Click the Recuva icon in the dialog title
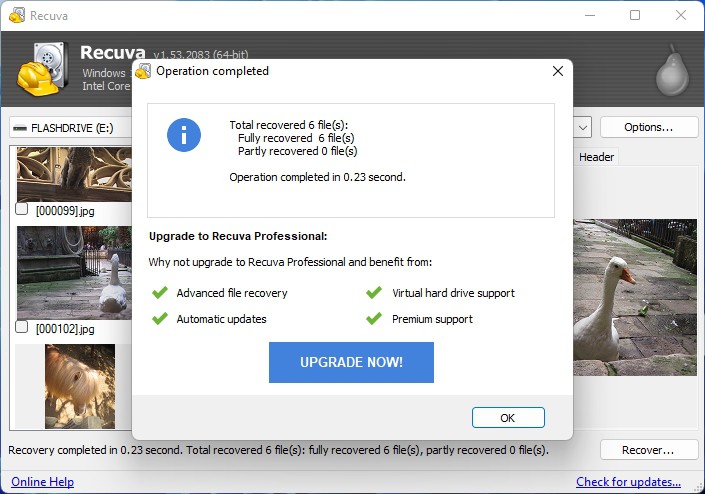This screenshot has width=705, height=494. (143, 71)
